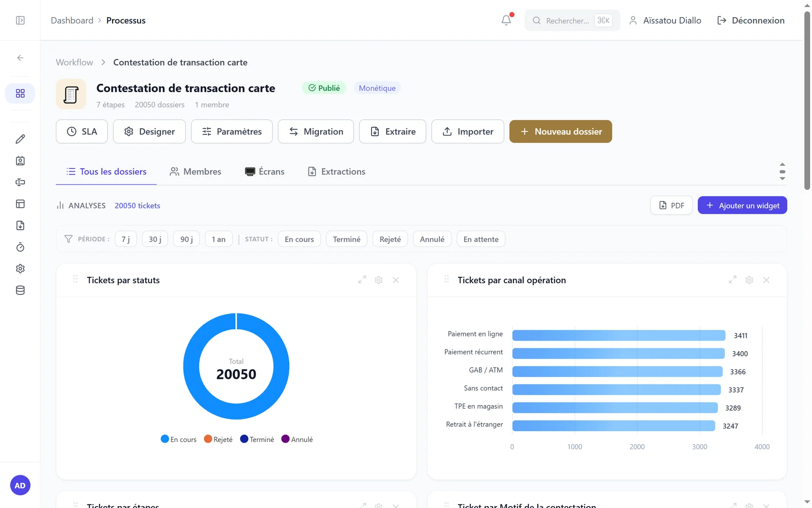Filter period to 1 an

(x=219, y=239)
